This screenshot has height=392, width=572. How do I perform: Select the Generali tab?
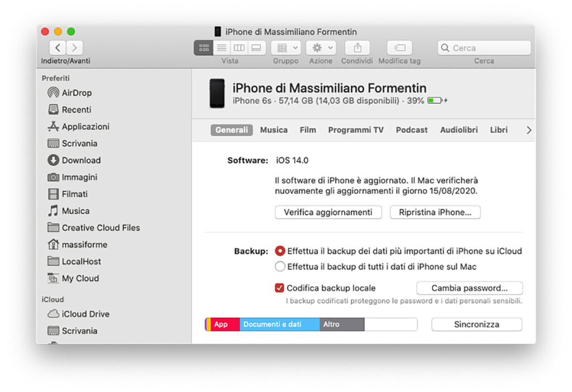tap(232, 130)
